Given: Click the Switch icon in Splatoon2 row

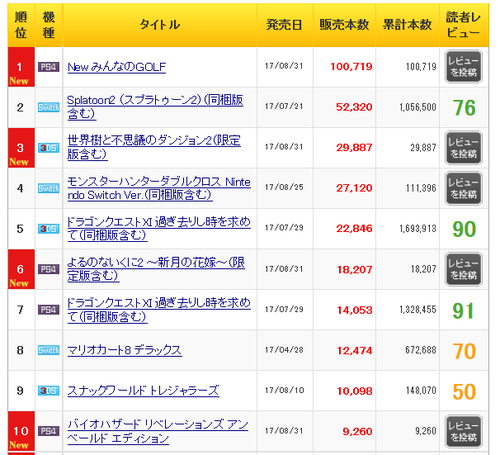Looking at the screenshot, I should point(49,107).
